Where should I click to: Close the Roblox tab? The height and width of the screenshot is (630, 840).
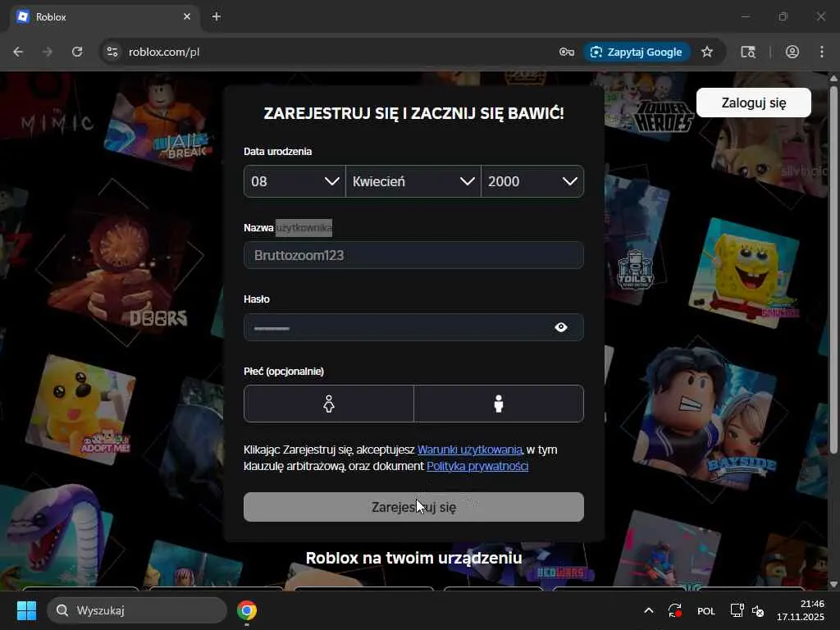point(187,16)
